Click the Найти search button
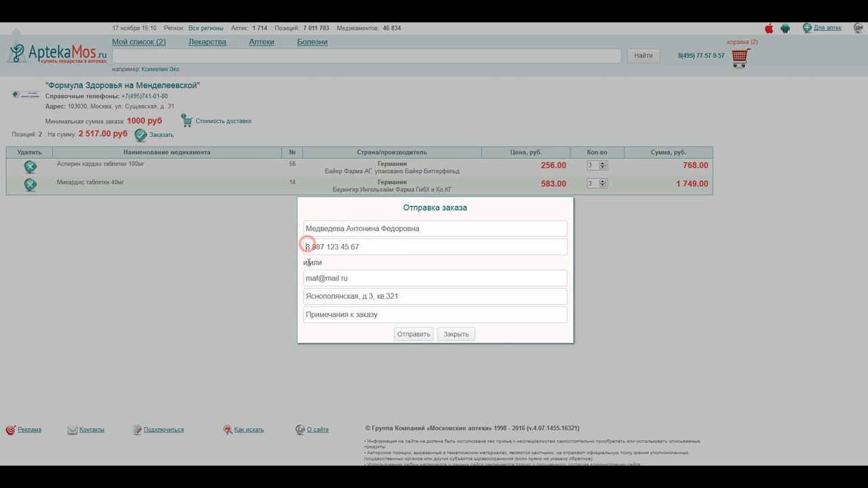This screenshot has width=868, height=488. click(644, 56)
